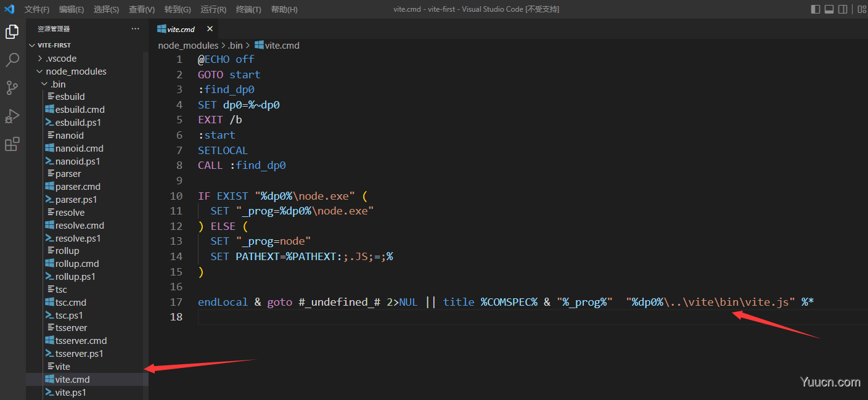Click vite.cmd in the breadcrumb
The height and width of the screenshot is (400, 868).
click(277, 45)
